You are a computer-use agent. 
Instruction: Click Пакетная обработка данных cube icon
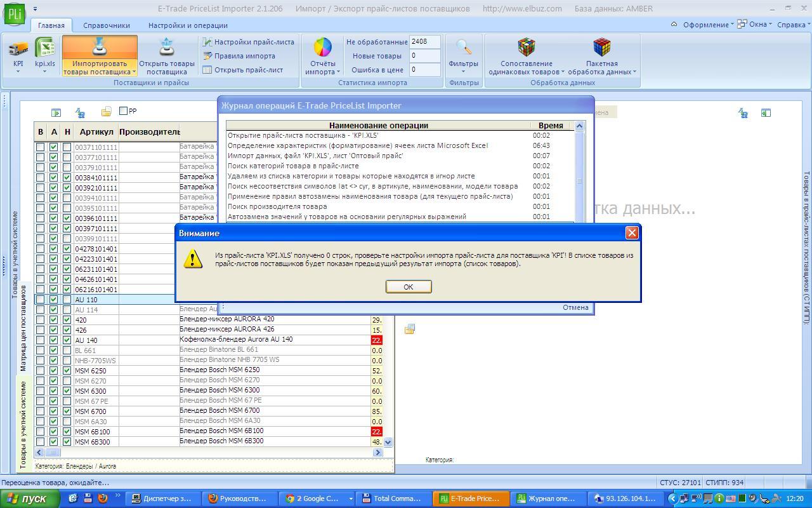coord(601,48)
